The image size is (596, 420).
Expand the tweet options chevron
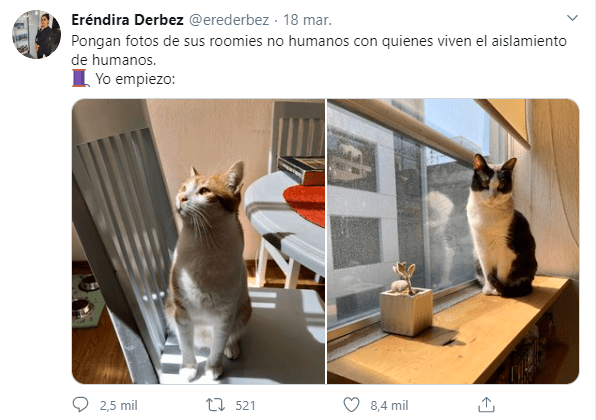(x=572, y=18)
